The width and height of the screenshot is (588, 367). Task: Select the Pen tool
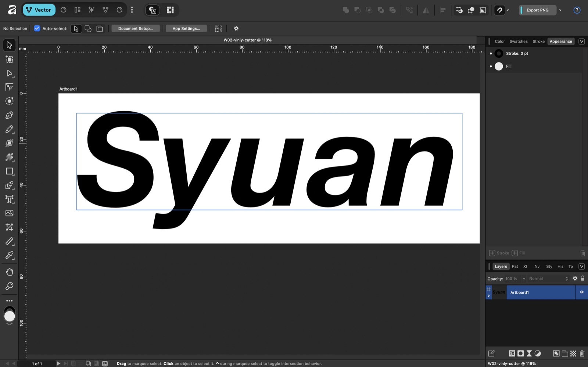[10, 115]
